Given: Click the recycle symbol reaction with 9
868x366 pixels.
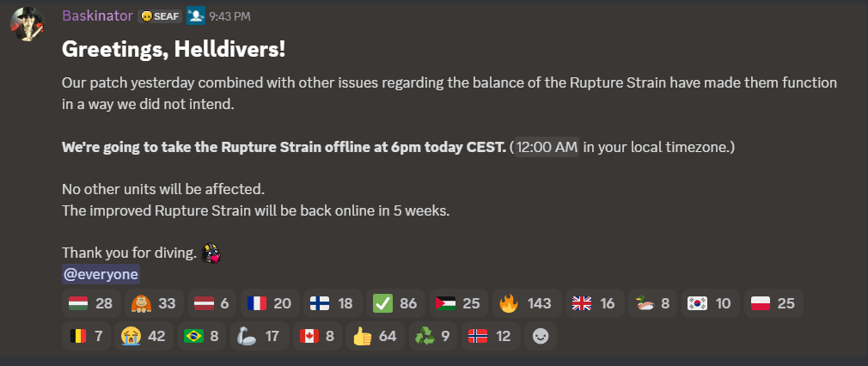Looking at the screenshot, I should tap(433, 336).
